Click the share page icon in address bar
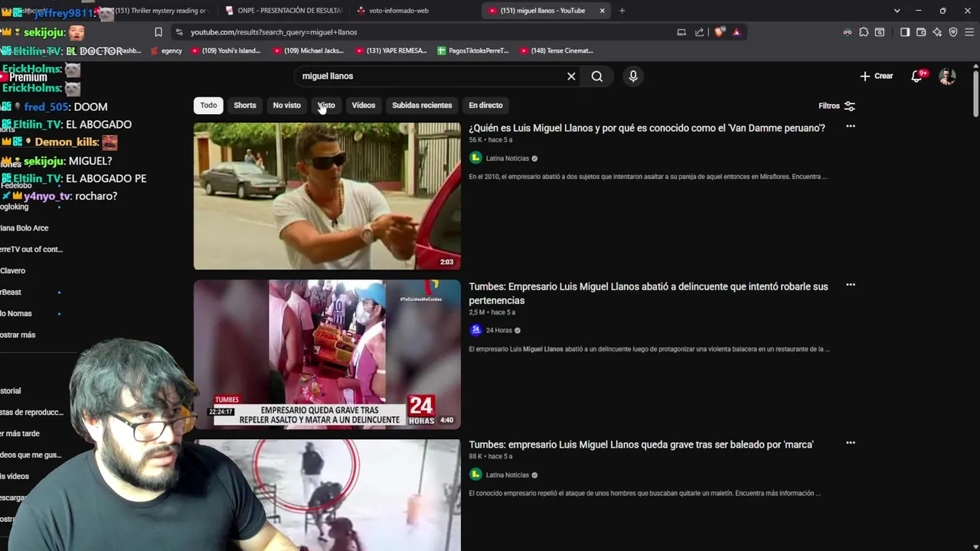The height and width of the screenshot is (551, 980). pyautogui.click(x=699, y=32)
